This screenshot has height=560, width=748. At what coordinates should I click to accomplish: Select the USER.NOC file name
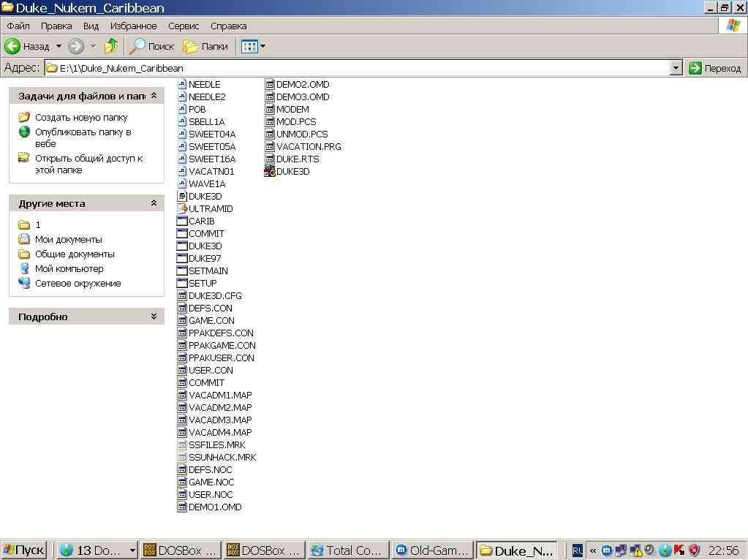211,495
